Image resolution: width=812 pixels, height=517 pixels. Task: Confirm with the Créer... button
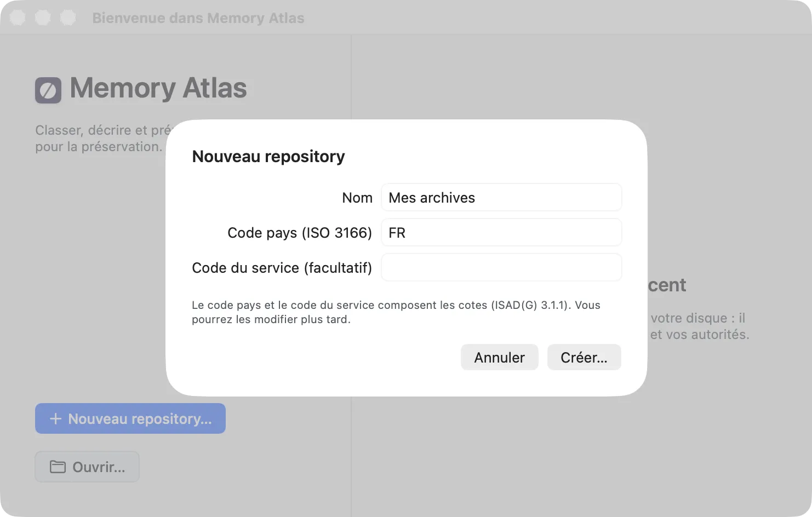pyautogui.click(x=584, y=357)
